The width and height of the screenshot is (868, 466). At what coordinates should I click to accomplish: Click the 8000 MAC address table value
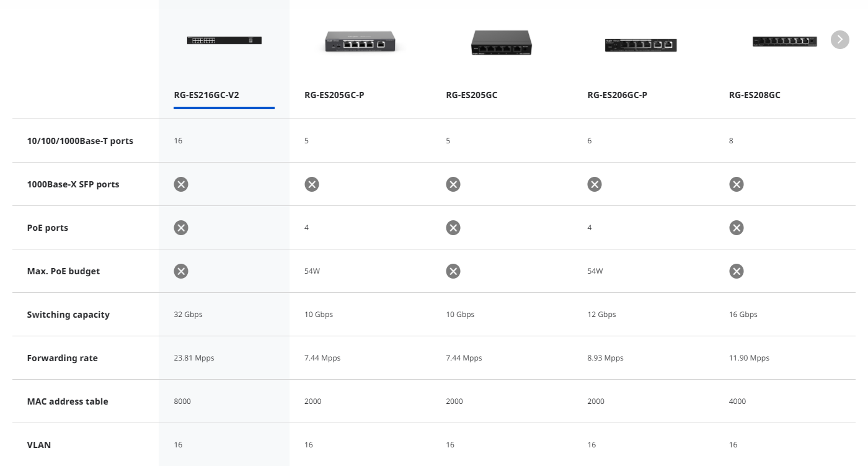click(x=182, y=401)
